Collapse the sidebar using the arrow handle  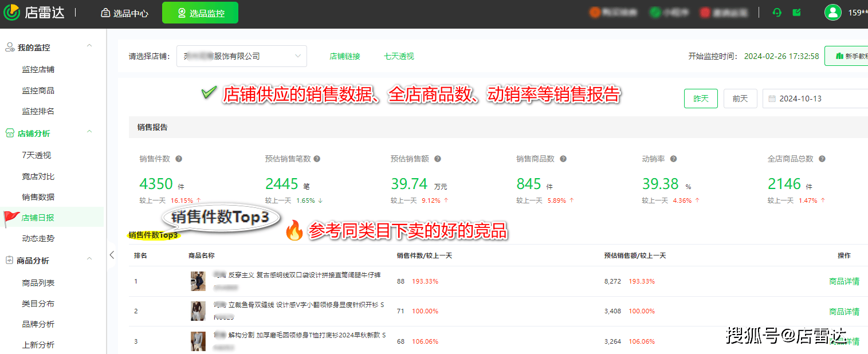[x=112, y=255]
